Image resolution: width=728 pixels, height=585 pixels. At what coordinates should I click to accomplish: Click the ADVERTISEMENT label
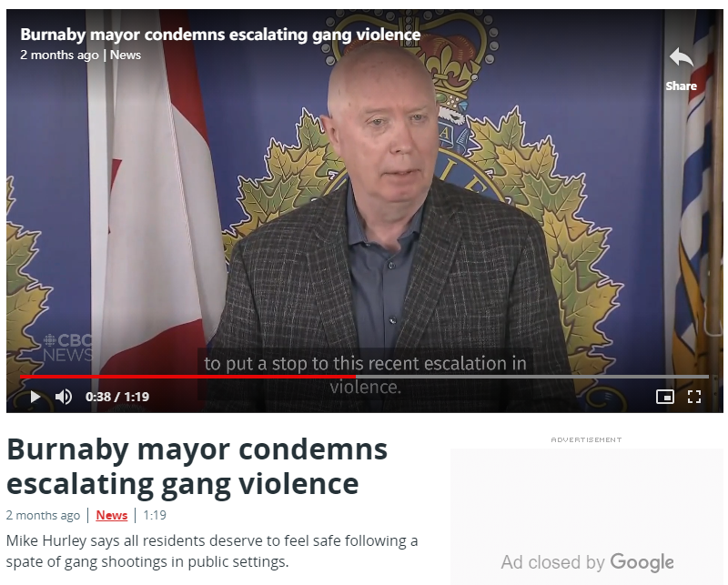tap(586, 439)
